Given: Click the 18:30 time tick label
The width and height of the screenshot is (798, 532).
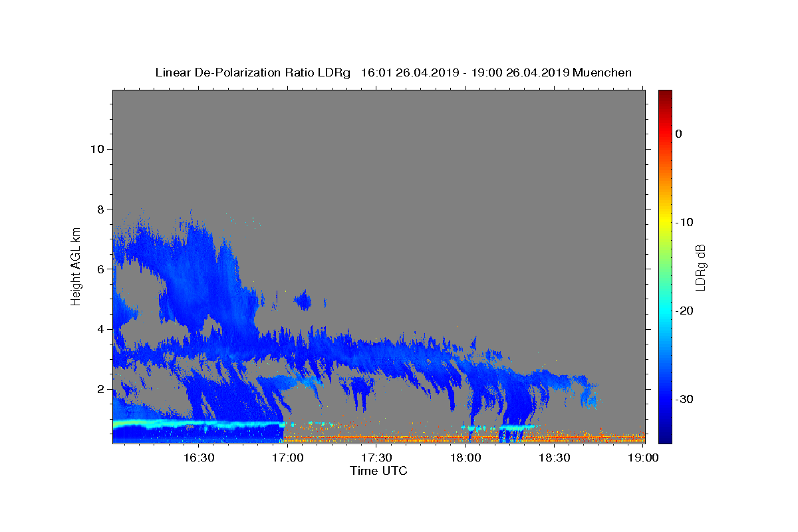Looking at the screenshot, I should (x=555, y=458).
